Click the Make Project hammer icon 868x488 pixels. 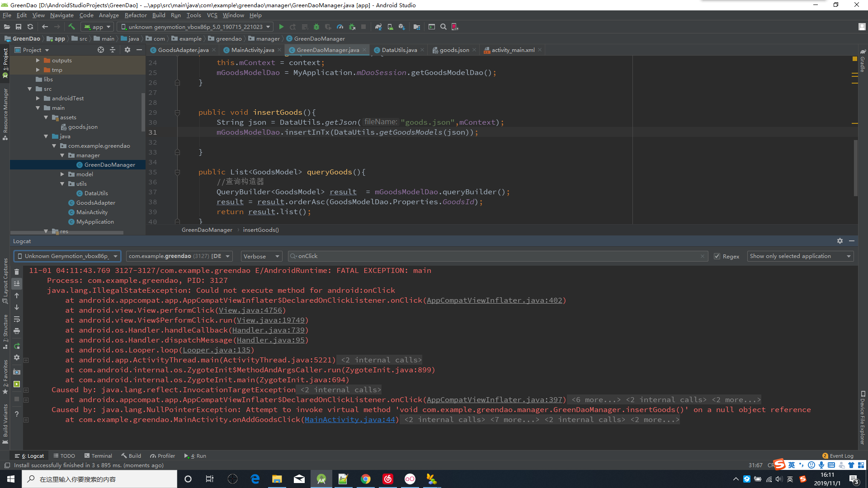tap(71, 27)
